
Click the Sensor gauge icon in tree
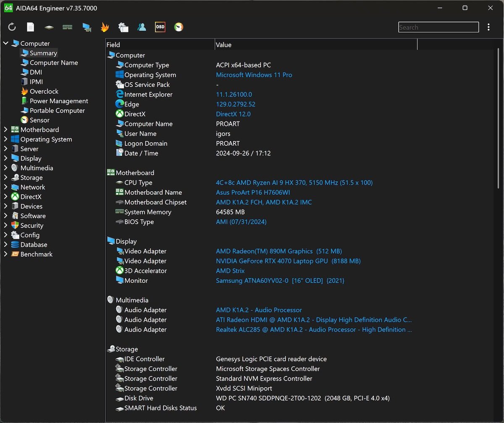tap(24, 120)
